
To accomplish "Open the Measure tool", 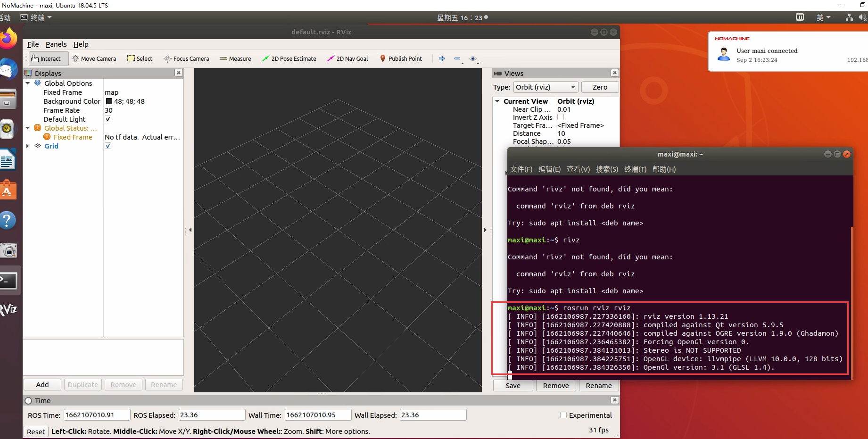I will (235, 58).
